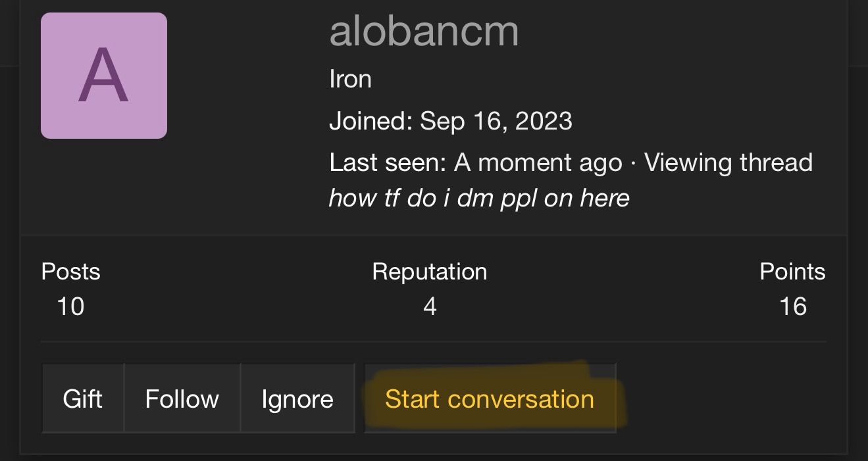The height and width of the screenshot is (461, 868).
Task: Open the points value 16
Action: pyautogui.click(x=792, y=306)
